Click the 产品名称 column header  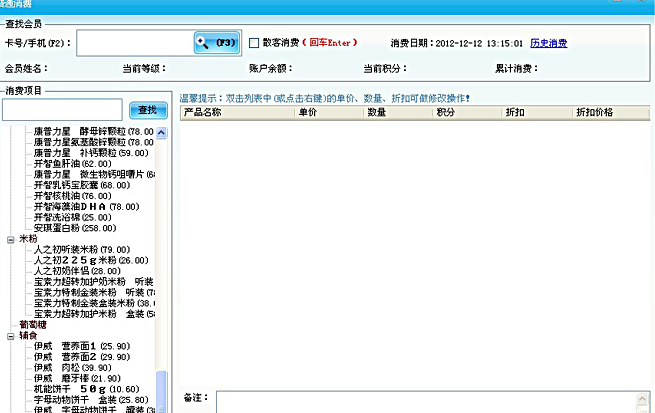click(x=237, y=112)
